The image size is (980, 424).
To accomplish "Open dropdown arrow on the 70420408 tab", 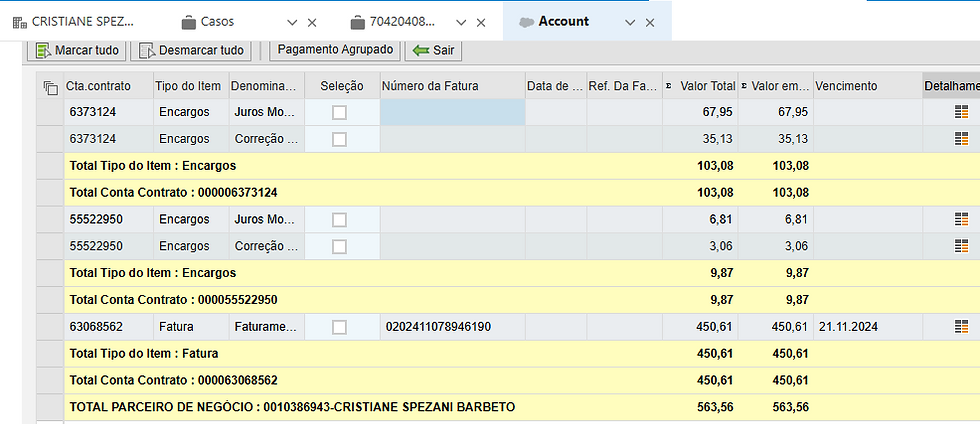I will (461, 22).
